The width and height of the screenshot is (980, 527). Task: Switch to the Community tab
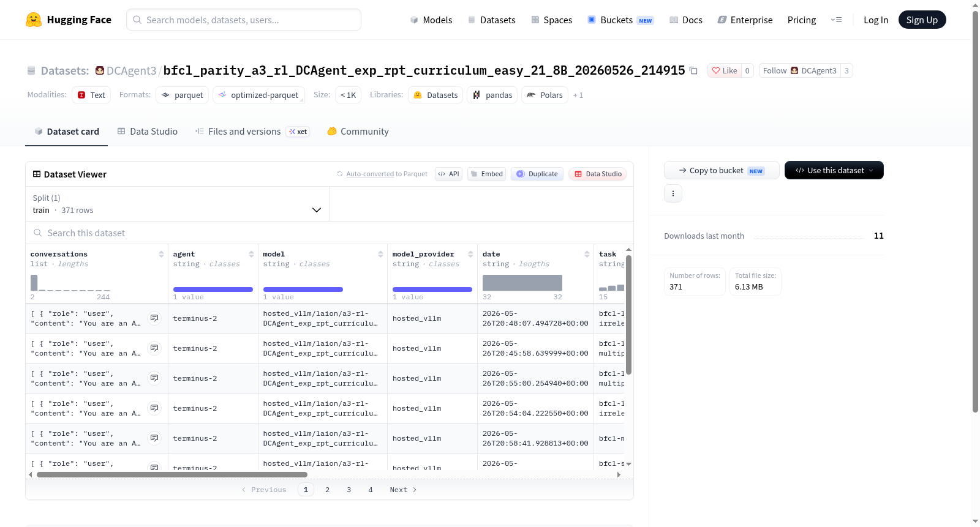[358, 131]
